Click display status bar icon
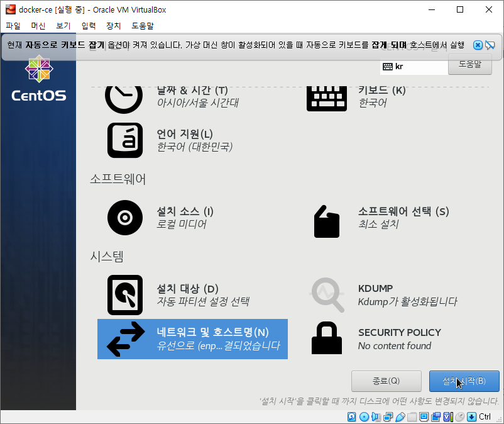Screen dimensions: 504x424 (x=424, y=417)
